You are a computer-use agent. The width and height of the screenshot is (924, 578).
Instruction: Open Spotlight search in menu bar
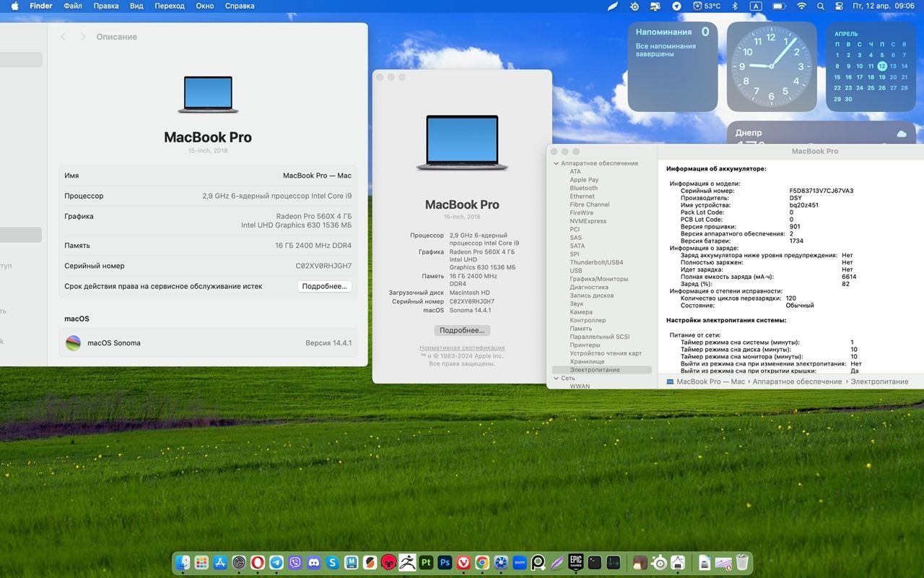tap(821, 6)
